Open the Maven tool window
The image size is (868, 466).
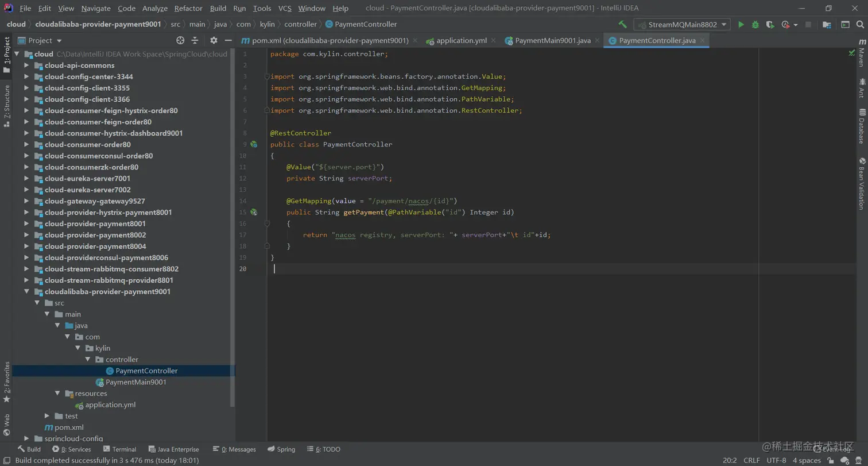862,53
